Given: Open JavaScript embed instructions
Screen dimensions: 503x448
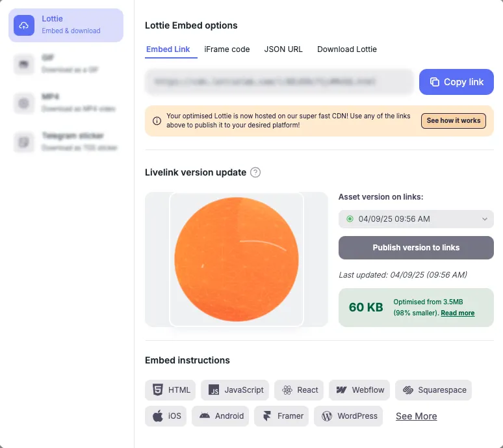Looking at the screenshot, I should pos(235,390).
